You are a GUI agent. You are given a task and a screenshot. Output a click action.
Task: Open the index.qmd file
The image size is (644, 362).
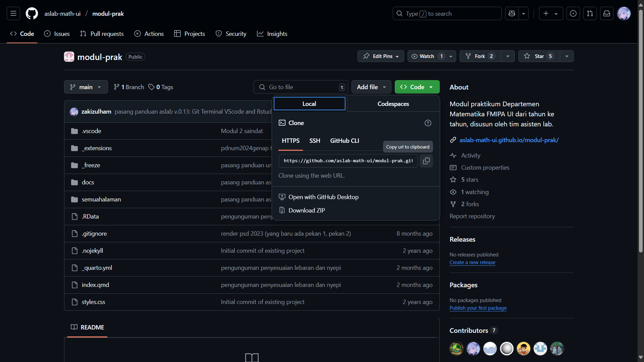pos(95,285)
